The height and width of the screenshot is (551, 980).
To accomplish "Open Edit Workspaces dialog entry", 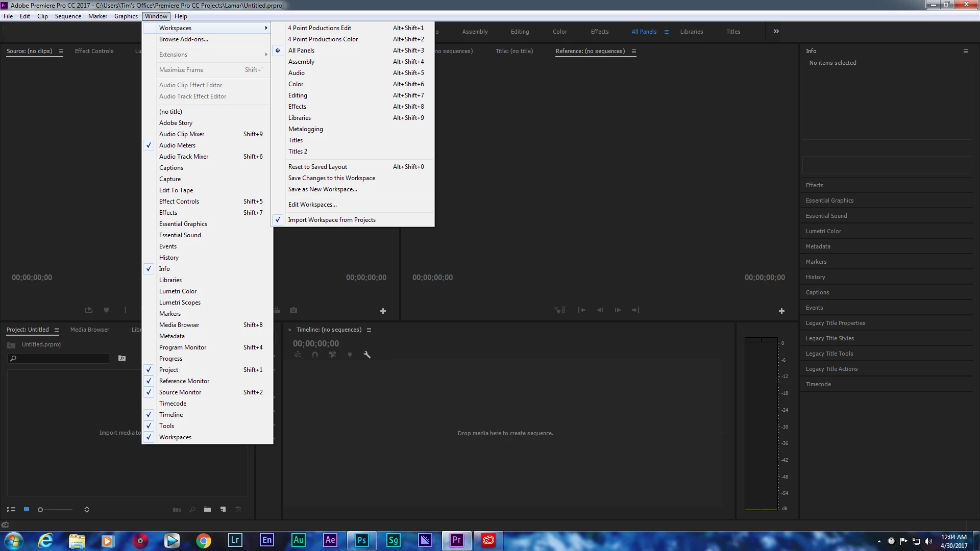I will pos(312,205).
